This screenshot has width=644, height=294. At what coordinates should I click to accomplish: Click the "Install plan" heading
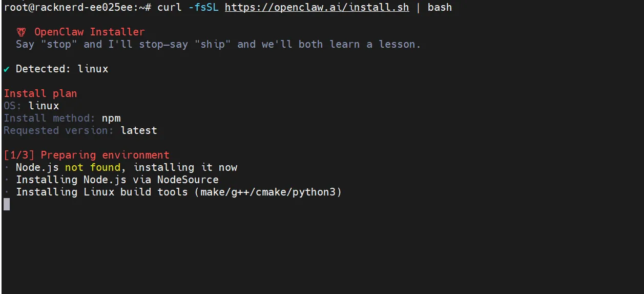pyautogui.click(x=40, y=93)
